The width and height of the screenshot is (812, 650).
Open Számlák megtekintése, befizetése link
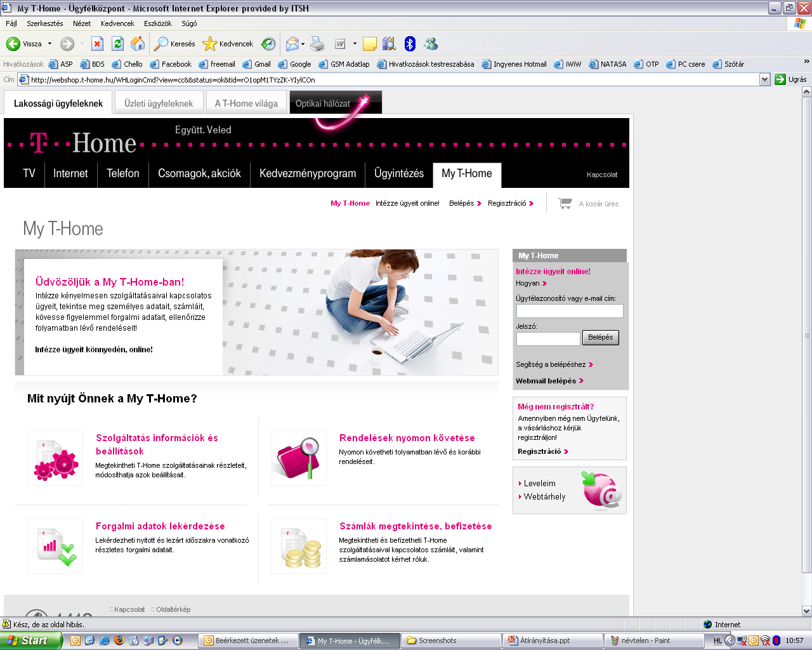coord(416,526)
